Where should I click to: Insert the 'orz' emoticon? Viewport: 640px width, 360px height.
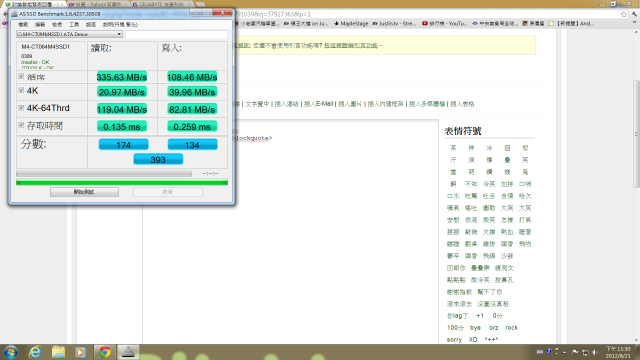493,328
